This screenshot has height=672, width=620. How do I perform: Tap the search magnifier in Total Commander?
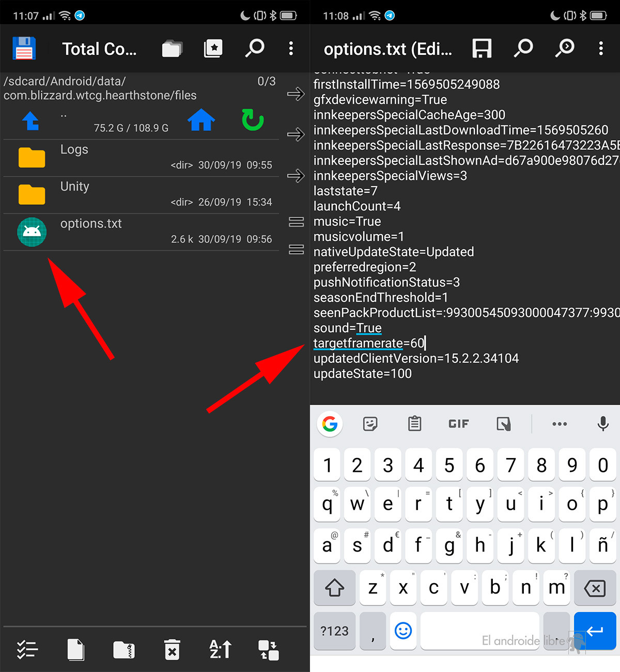(x=254, y=48)
